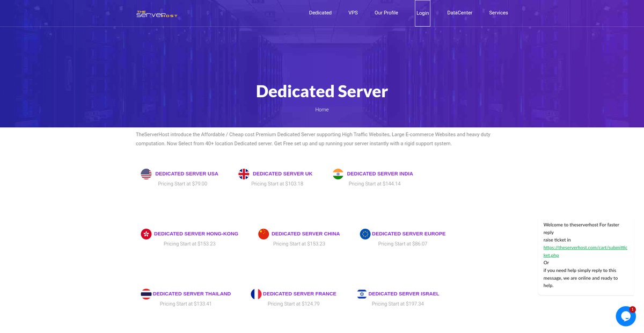Open Dedicated Server China link

(x=305, y=234)
